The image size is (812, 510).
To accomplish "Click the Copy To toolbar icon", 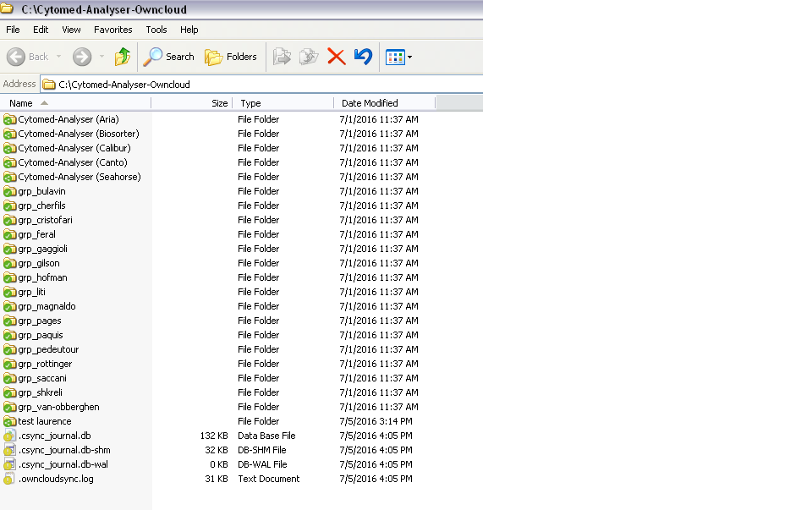I will pyautogui.click(x=309, y=57).
